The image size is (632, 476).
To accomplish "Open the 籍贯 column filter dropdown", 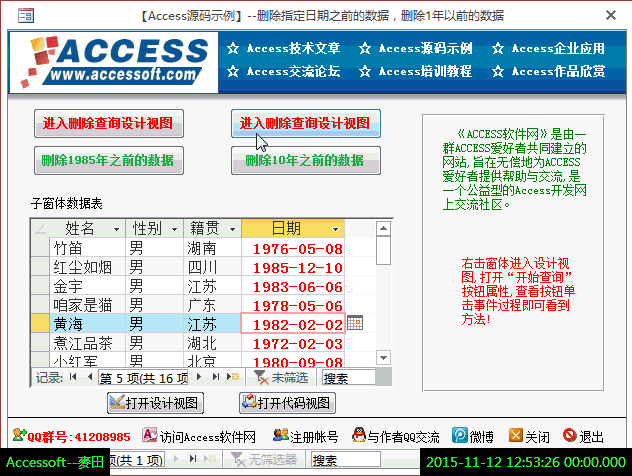I will click(233, 229).
